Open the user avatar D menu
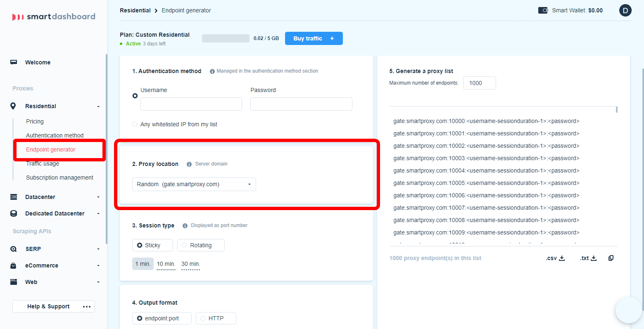Viewport: 644px width, 329px height. tap(625, 10)
